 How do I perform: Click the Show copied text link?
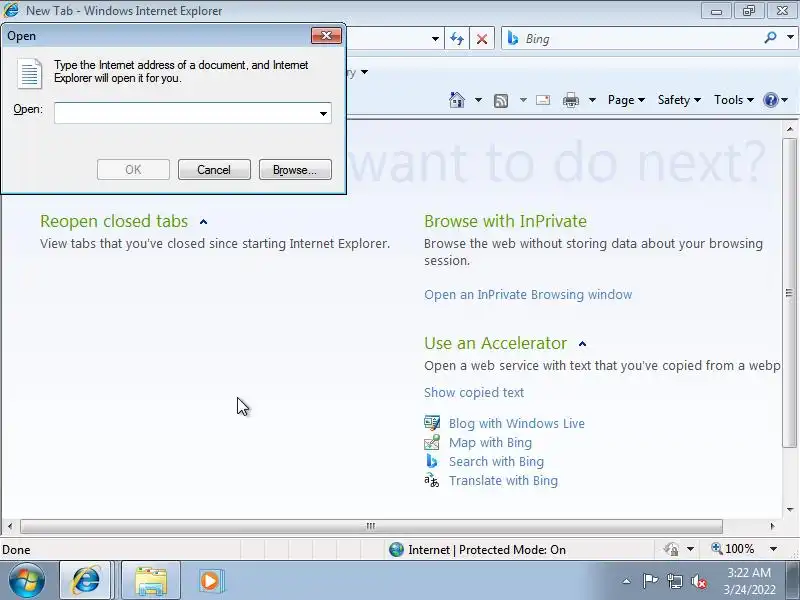(474, 393)
